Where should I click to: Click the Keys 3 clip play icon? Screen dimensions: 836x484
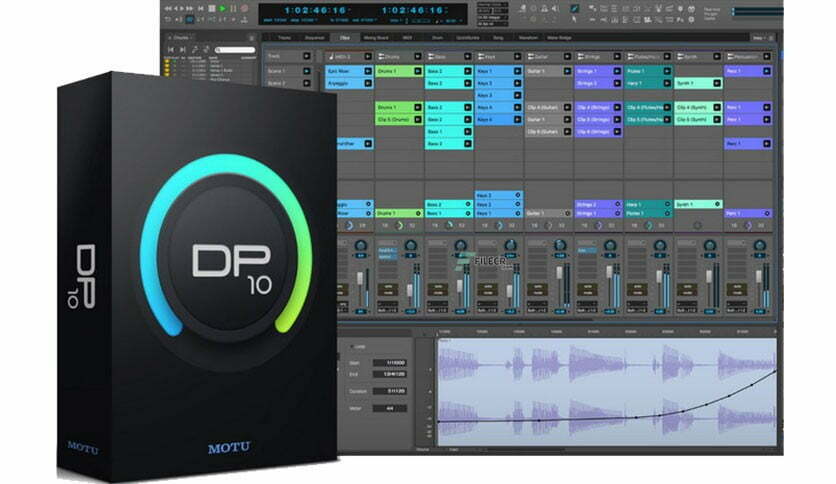tap(517, 95)
